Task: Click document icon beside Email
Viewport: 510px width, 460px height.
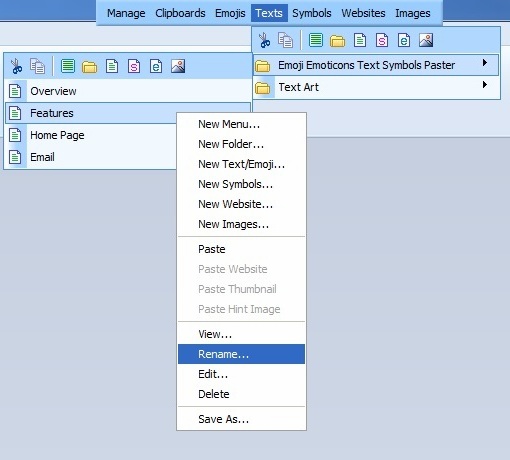Action: (x=15, y=157)
